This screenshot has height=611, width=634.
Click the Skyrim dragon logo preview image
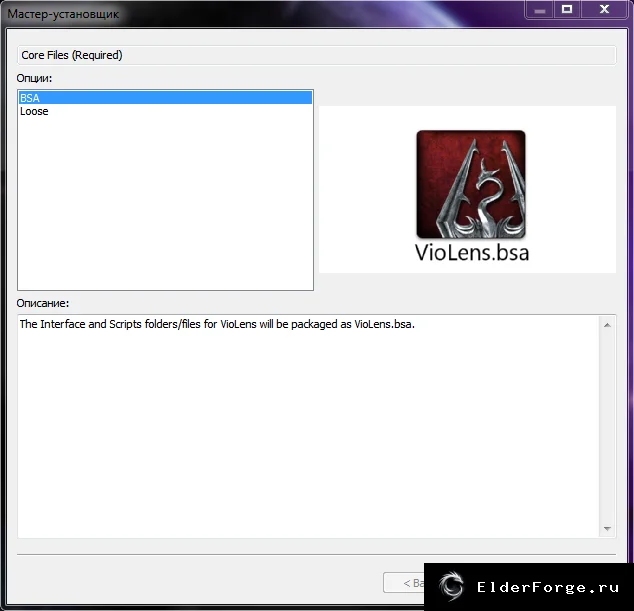pyautogui.click(x=471, y=184)
